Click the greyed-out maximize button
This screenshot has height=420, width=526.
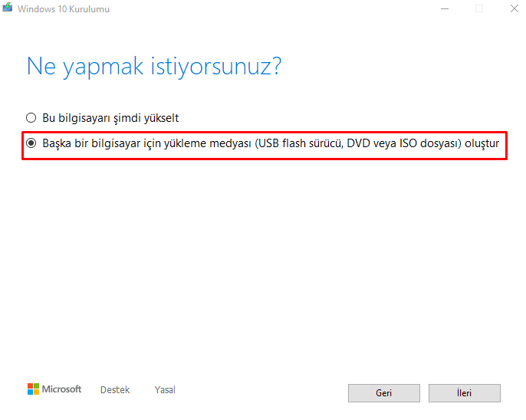click(x=479, y=8)
